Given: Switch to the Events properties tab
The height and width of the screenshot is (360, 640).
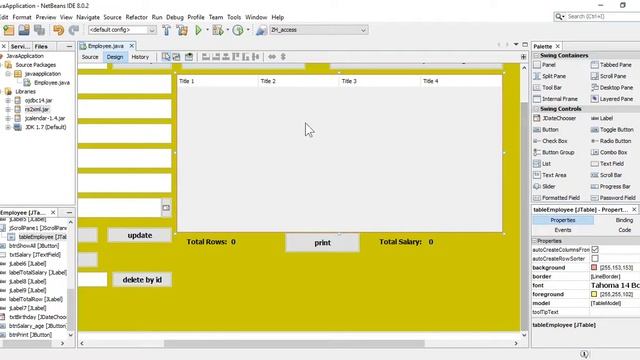Looking at the screenshot, I should (x=563, y=230).
